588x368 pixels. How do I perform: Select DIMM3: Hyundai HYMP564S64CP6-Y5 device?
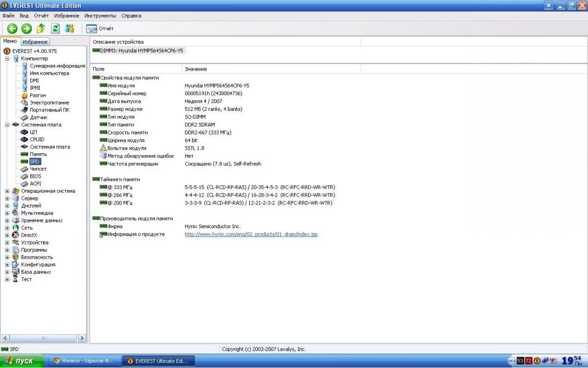point(139,51)
